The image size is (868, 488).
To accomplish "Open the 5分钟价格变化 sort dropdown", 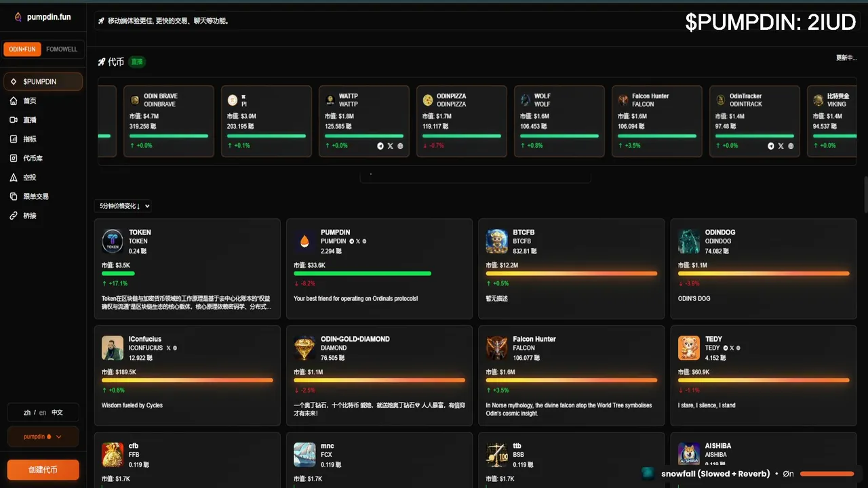I will click(x=123, y=206).
